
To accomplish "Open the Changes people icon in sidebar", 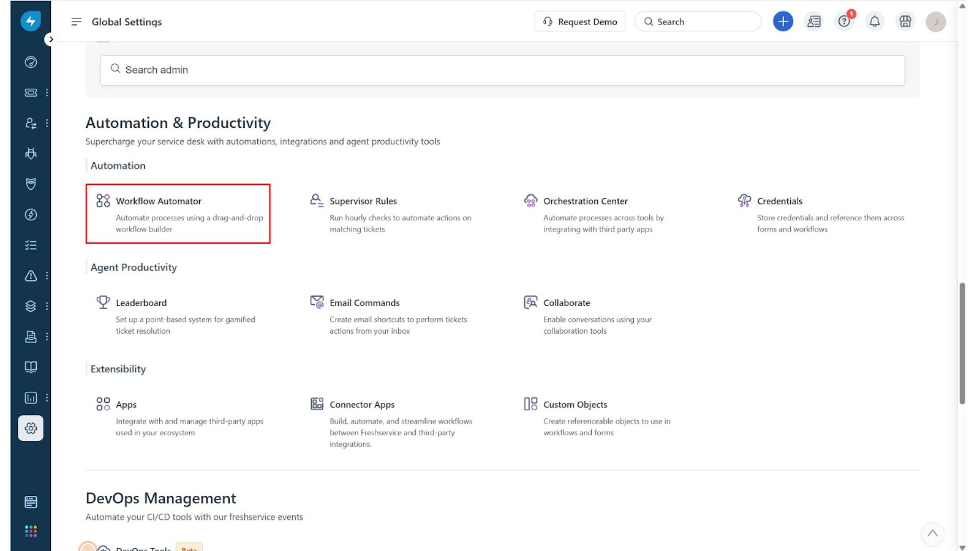I will 31,123.
